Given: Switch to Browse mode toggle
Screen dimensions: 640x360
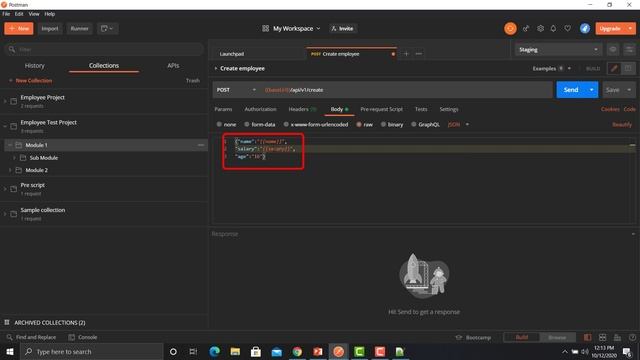Looking at the screenshot, I should [x=557, y=338].
